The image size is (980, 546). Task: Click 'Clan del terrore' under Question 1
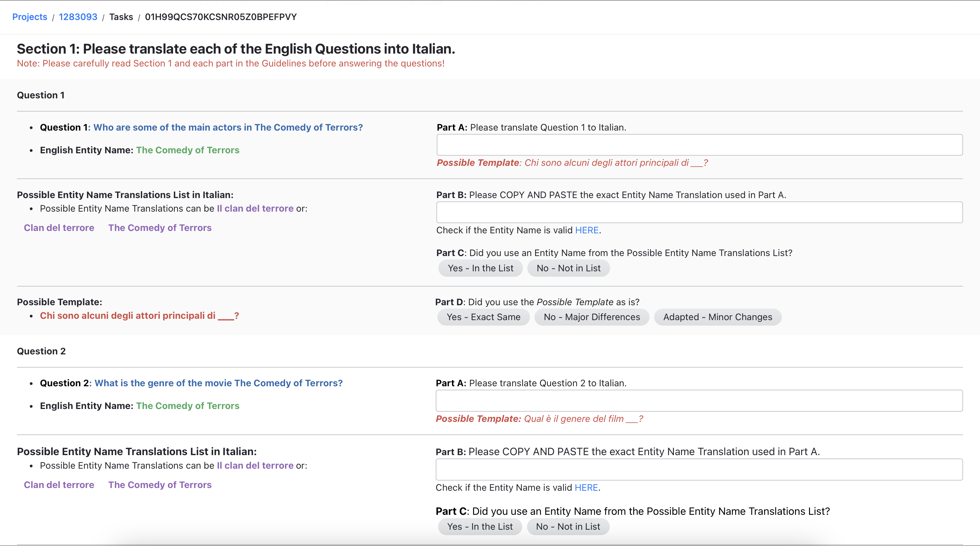[59, 228]
